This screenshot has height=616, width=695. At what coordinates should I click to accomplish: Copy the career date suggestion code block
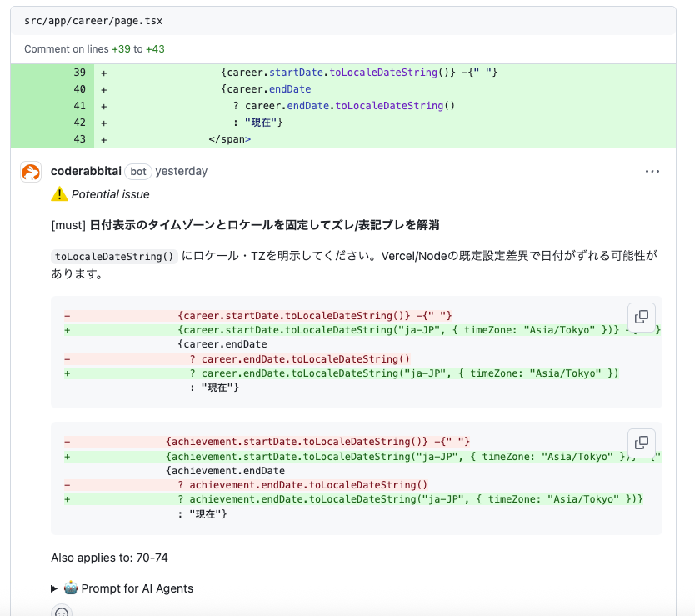(642, 317)
